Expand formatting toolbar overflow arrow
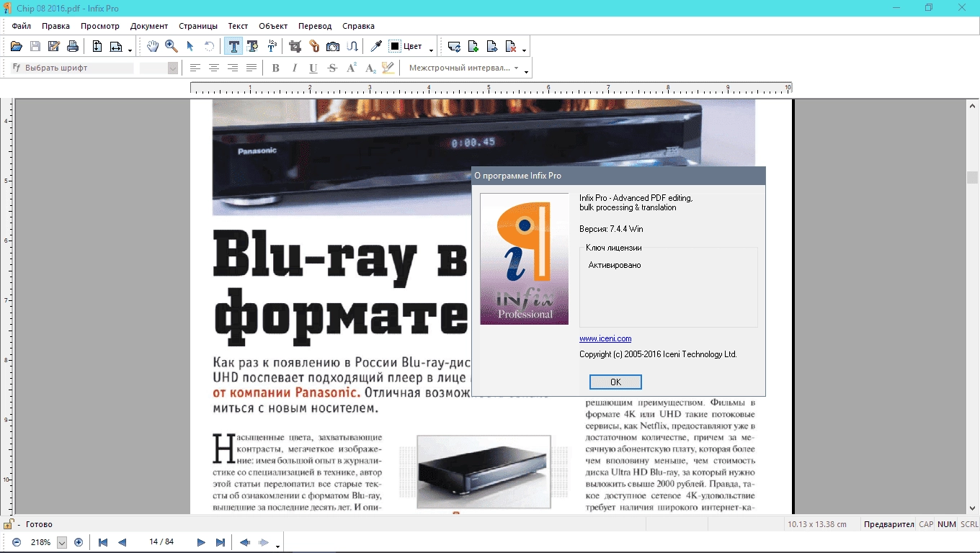Viewport: 980px width, 553px height. 527,71
